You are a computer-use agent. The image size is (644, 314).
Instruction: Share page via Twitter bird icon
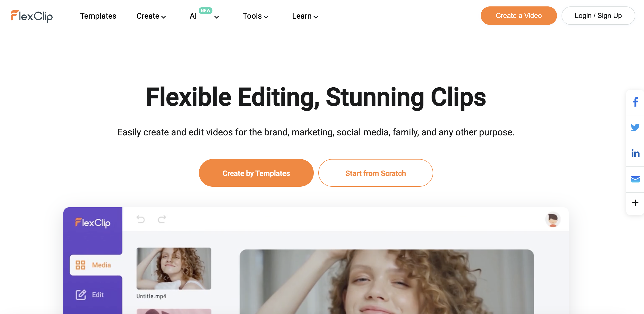tap(635, 127)
